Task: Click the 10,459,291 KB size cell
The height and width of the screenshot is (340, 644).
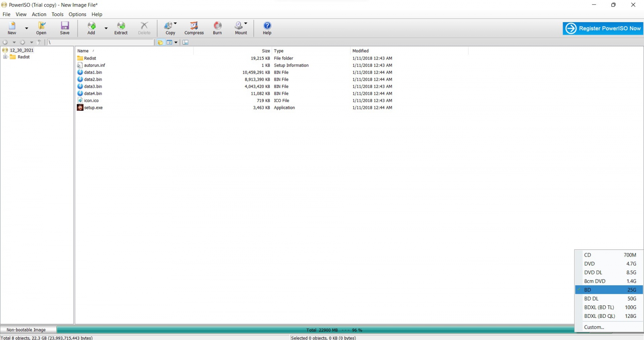Action: pyautogui.click(x=256, y=73)
